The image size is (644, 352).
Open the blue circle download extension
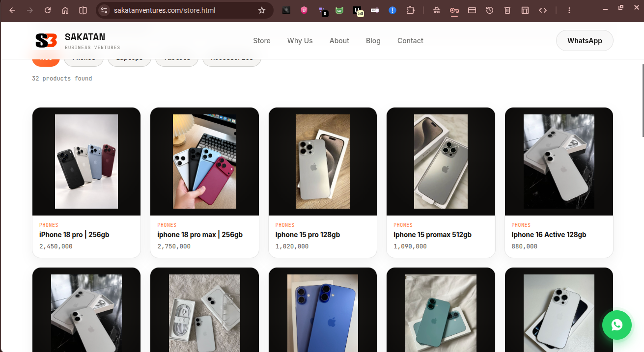point(392,10)
